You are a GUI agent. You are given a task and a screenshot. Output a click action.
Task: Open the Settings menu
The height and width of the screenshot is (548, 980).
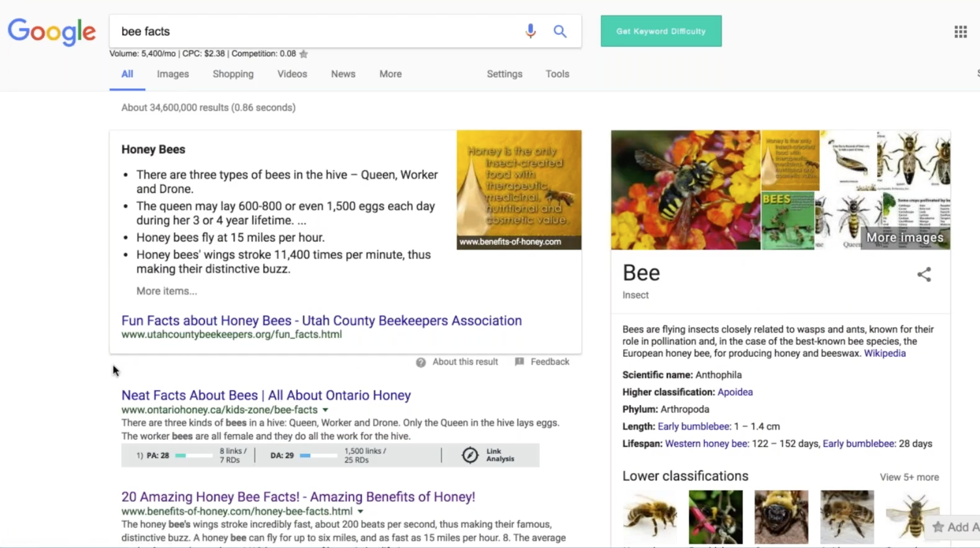coord(504,74)
